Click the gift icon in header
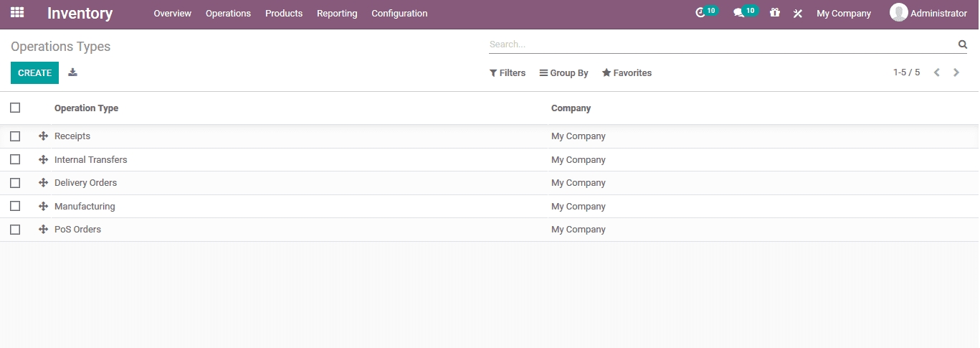This screenshot has height=348, width=980. 775,13
